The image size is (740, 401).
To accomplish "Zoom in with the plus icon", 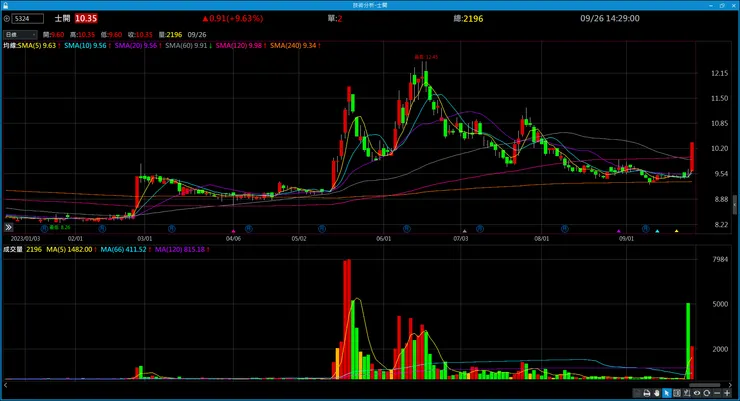I will click(x=727, y=393).
